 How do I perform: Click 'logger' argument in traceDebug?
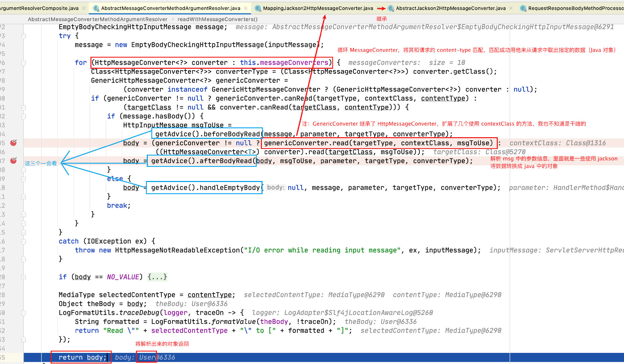coord(175,313)
